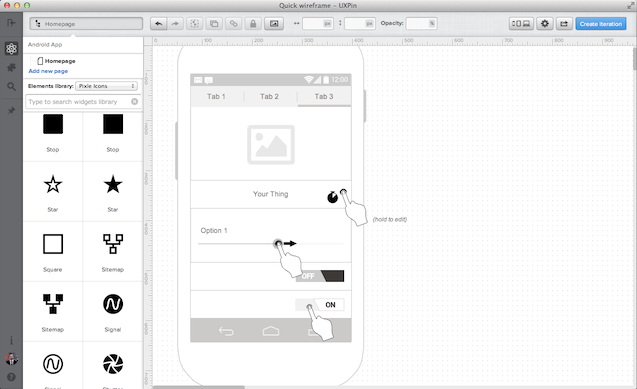Click the horizontal scrollbar under canvas

coord(199,387)
